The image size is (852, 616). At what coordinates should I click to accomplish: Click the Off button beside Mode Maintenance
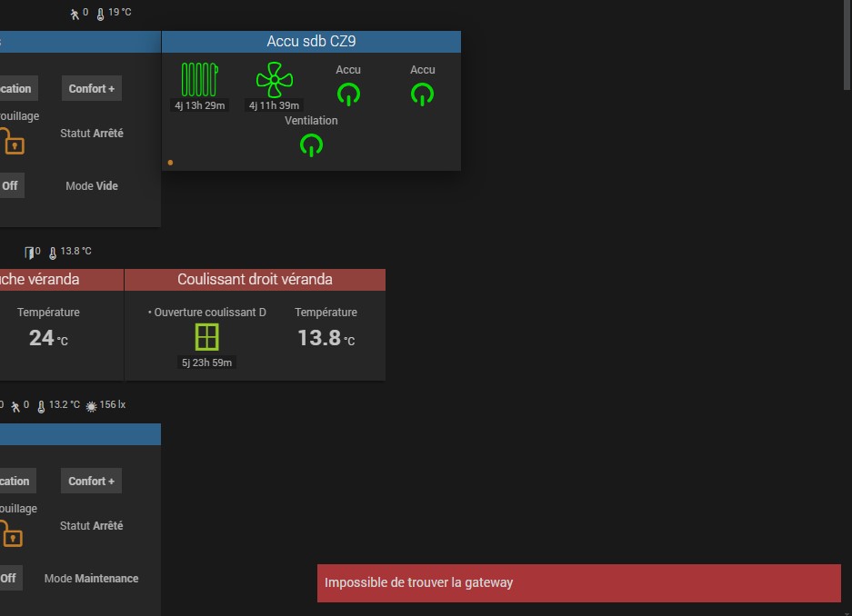click(10, 578)
